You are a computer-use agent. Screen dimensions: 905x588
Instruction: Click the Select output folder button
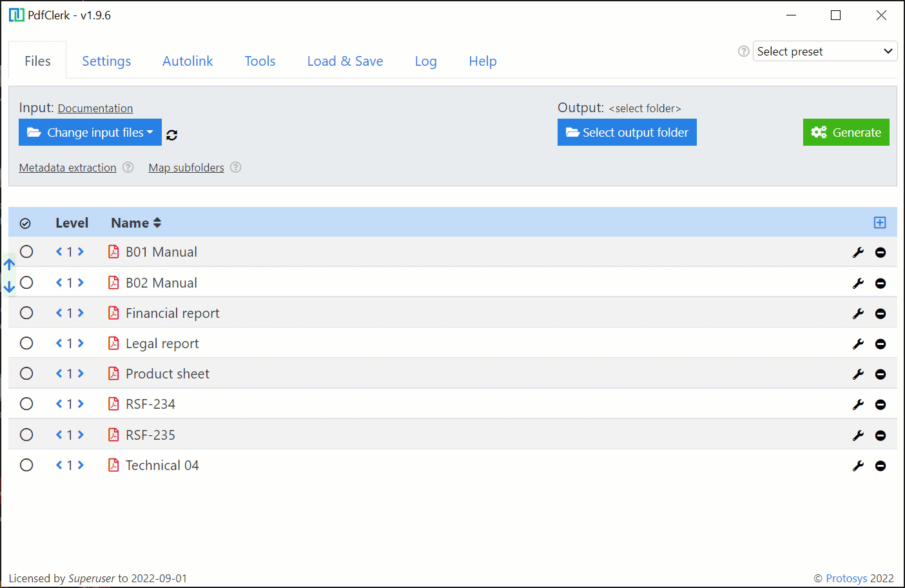pyautogui.click(x=627, y=132)
